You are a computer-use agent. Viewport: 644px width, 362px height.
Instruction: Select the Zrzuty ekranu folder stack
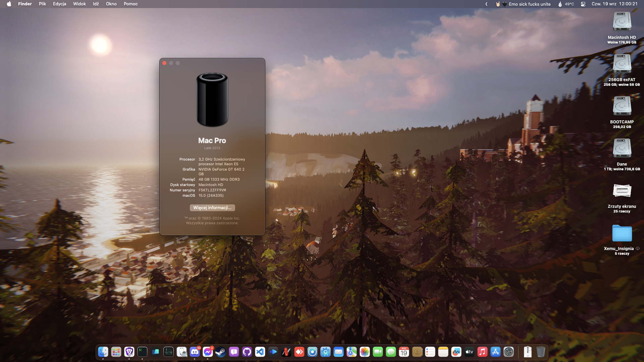click(x=622, y=191)
